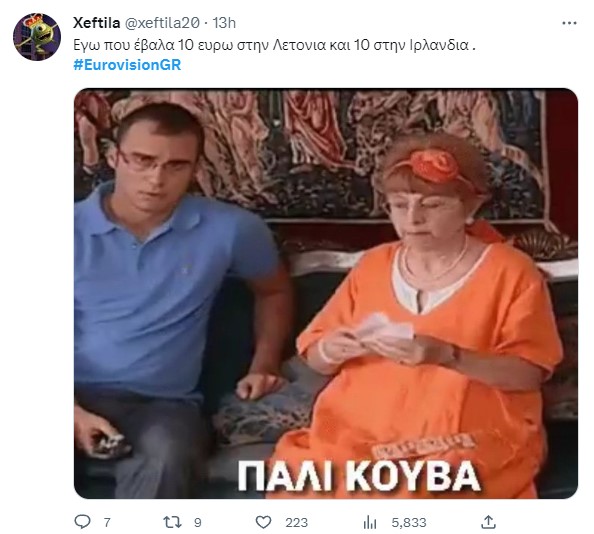594x534 pixels.
Task: Click the Xeftila display name
Action: [x=97, y=23]
